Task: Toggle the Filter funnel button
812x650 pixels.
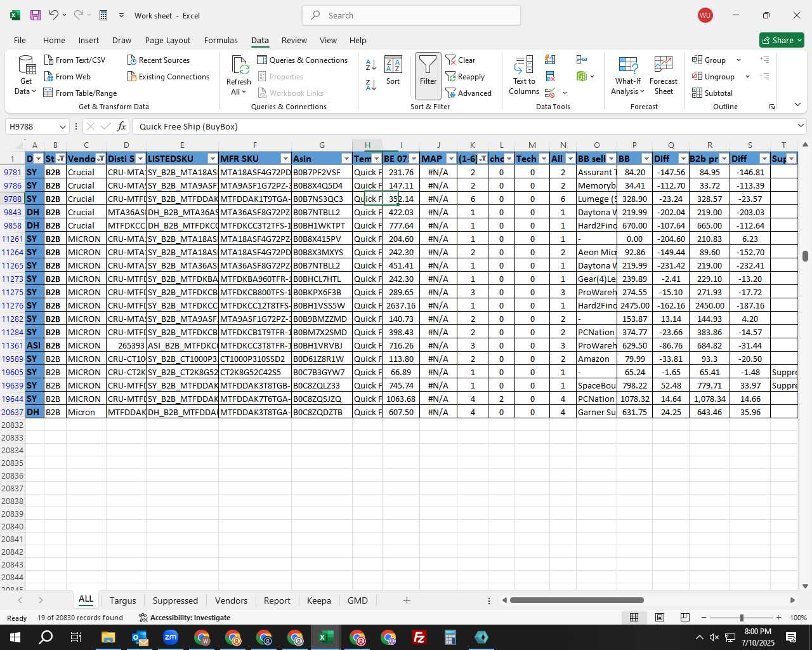Action: (x=428, y=76)
